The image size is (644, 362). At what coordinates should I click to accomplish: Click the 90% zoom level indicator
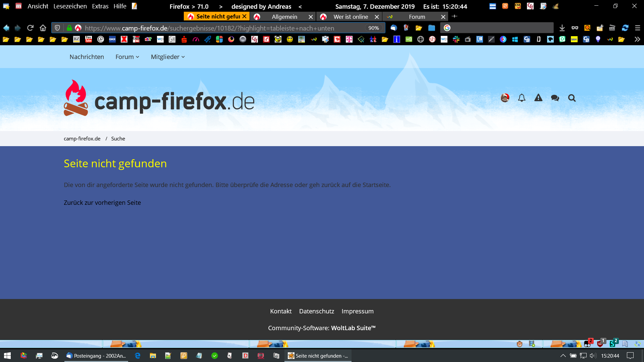click(x=373, y=28)
